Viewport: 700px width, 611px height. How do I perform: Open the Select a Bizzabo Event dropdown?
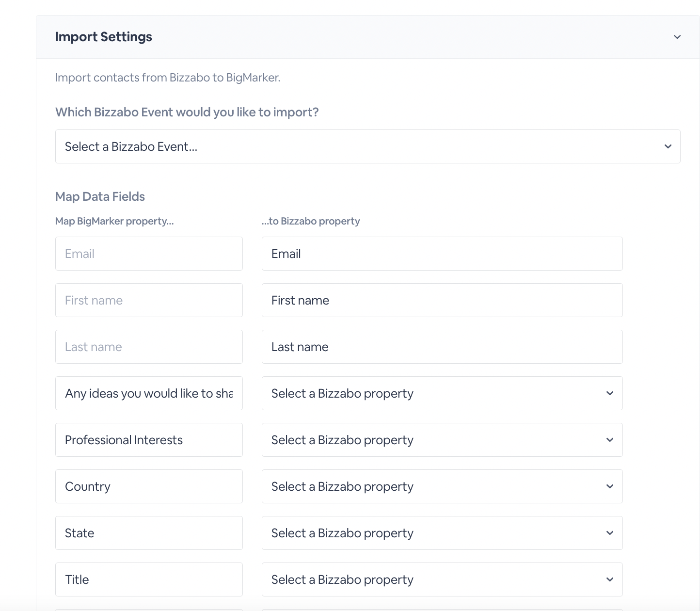click(x=367, y=146)
